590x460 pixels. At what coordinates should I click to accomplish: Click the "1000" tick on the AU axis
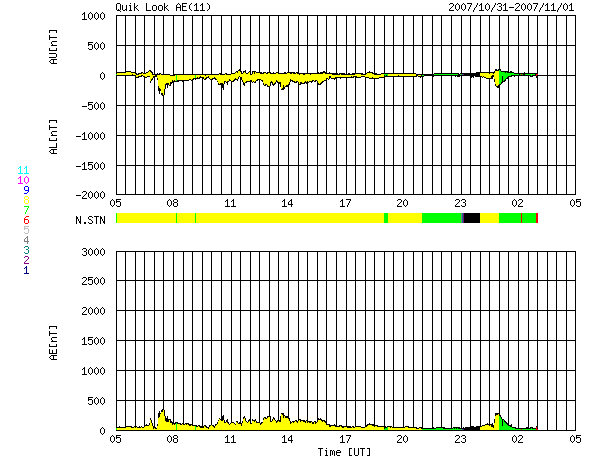click(x=94, y=17)
